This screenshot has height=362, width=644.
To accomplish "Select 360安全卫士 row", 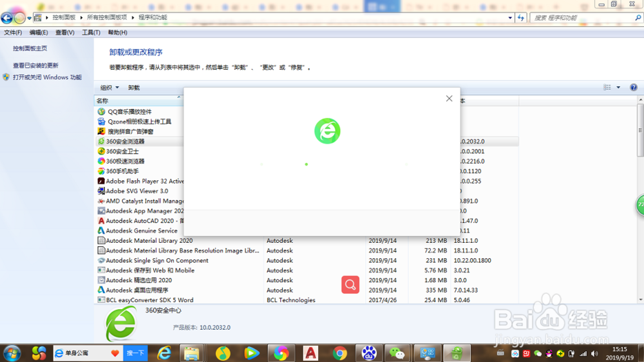I will tap(122, 151).
